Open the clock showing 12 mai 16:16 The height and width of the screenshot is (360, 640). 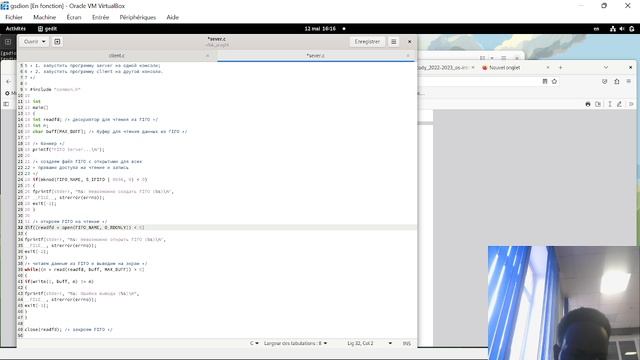click(320, 29)
